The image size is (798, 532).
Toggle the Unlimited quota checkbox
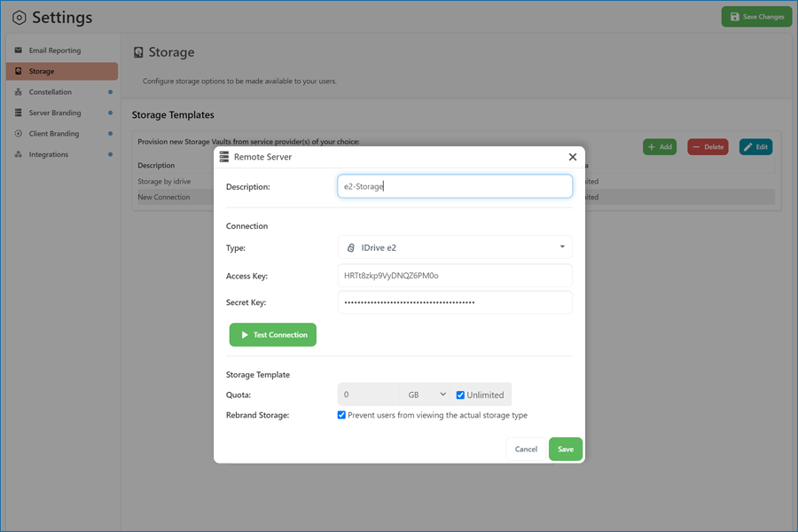point(460,395)
